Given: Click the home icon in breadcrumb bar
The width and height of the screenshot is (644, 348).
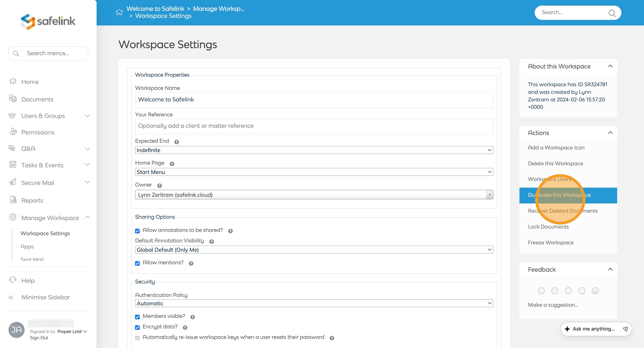Looking at the screenshot, I should 119,12.
